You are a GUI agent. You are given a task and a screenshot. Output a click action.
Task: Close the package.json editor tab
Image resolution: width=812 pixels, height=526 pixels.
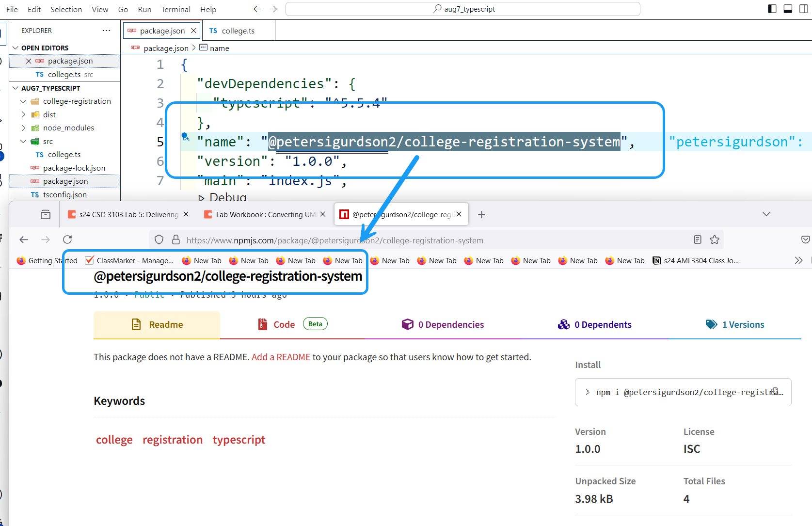[x=194, y=31]
